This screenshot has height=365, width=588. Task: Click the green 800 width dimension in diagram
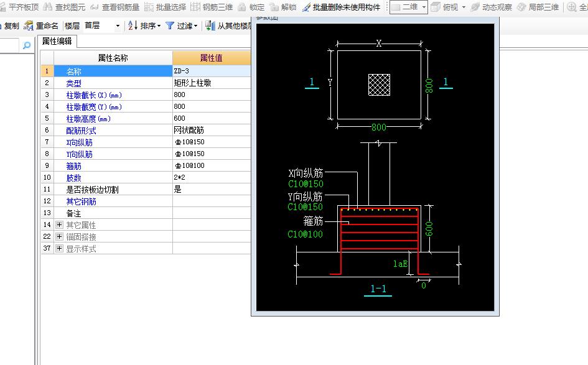click(379, 127)
